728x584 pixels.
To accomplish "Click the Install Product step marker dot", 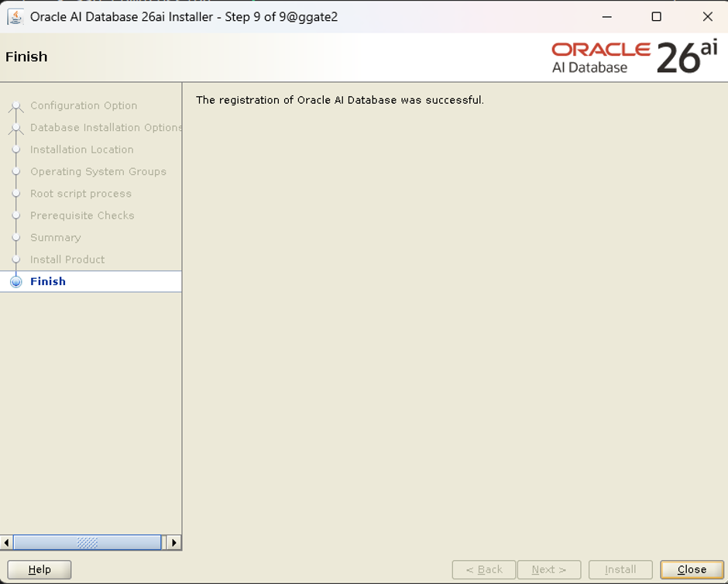I will (x=16, y=259).
